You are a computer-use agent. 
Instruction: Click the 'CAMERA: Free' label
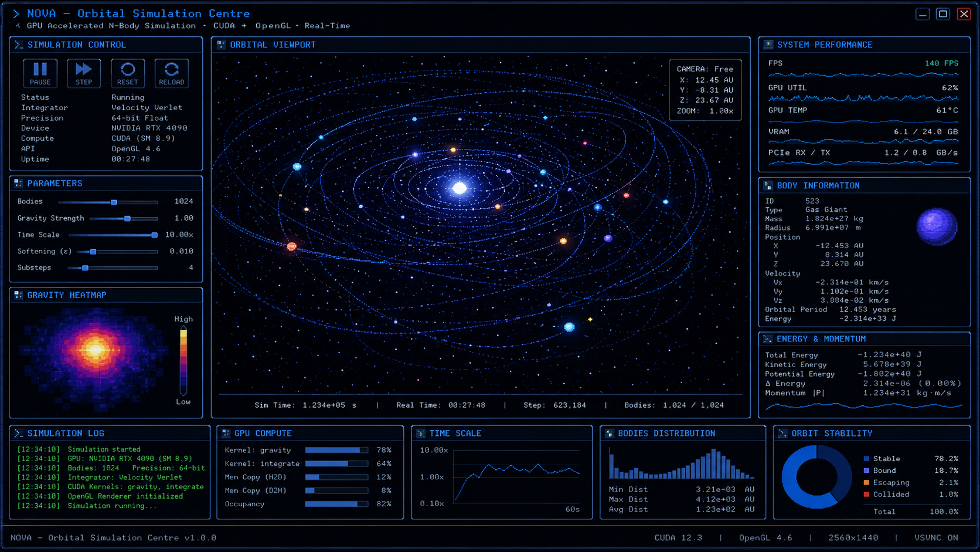[705, 69]
